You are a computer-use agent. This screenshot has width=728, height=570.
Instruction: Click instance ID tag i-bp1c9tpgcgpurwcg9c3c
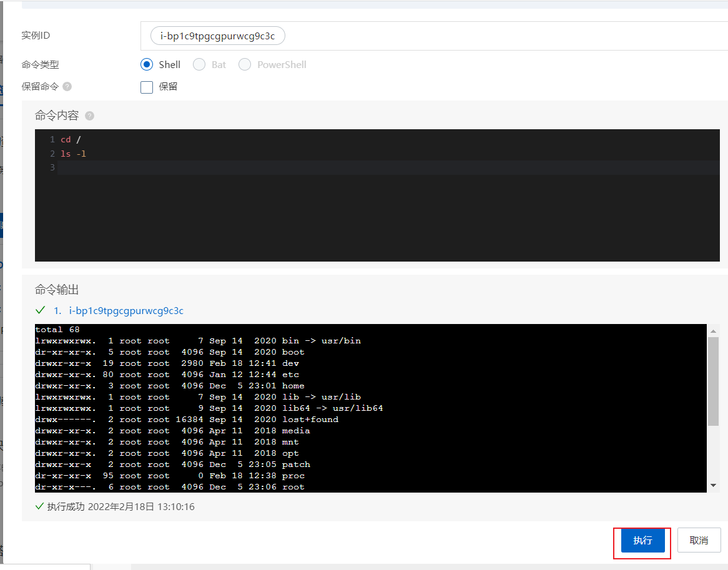click(218, 36)
